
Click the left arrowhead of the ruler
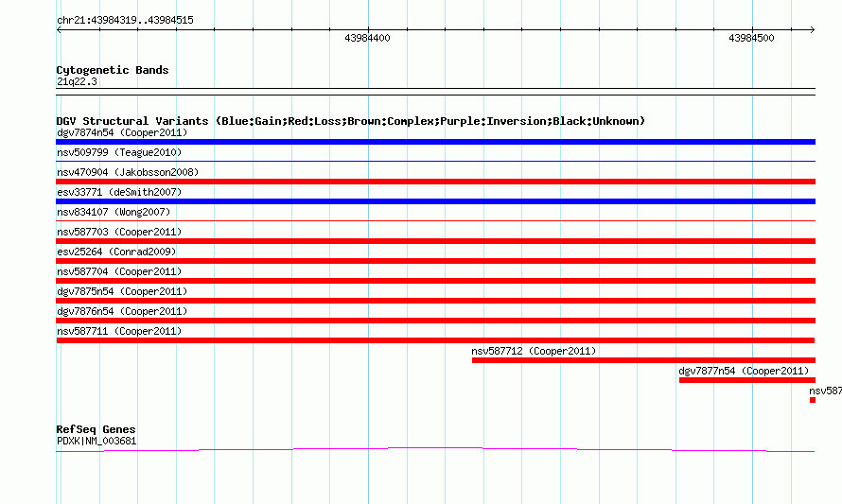pyautogui.click(x=59, y=30)
